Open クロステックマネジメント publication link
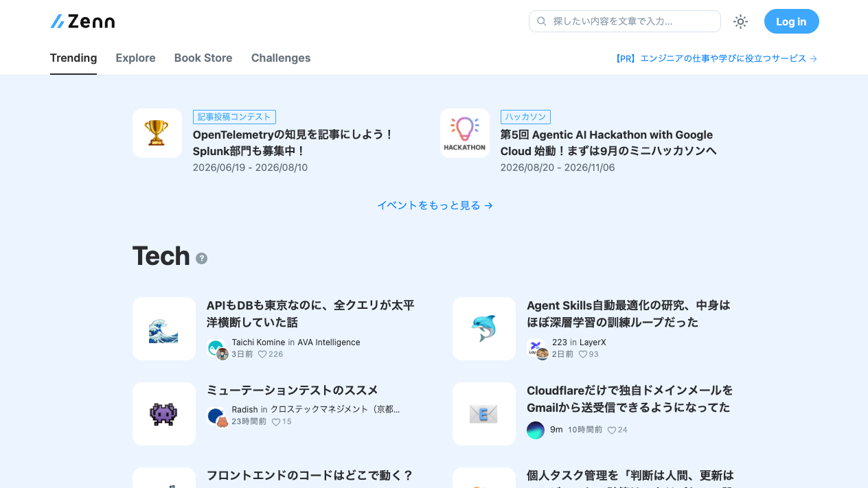868x488 pixels. tap(334, 410)
